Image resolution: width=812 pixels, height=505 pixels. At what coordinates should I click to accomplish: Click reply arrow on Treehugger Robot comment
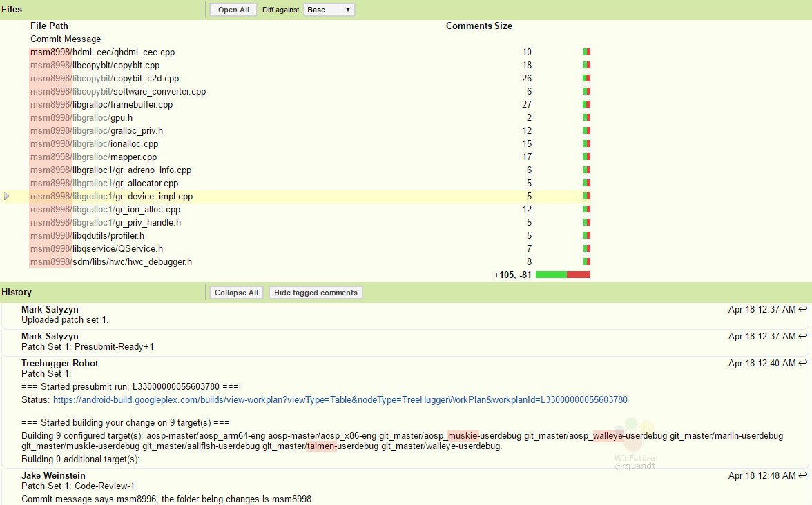tap(802, 364)
